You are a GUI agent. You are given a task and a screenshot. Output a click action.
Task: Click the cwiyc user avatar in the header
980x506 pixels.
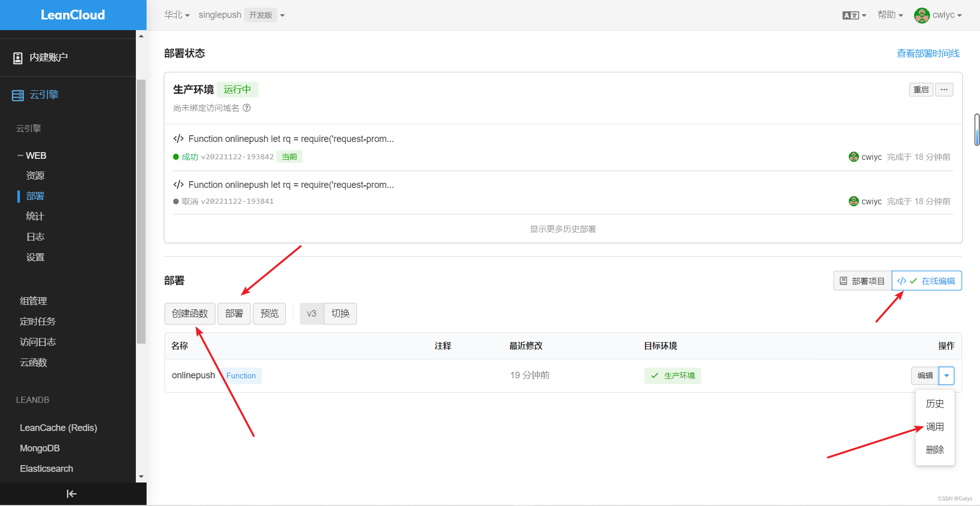922,15
